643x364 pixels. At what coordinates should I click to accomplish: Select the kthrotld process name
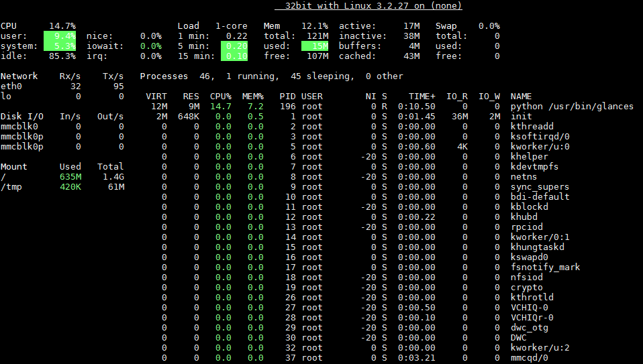532,298
